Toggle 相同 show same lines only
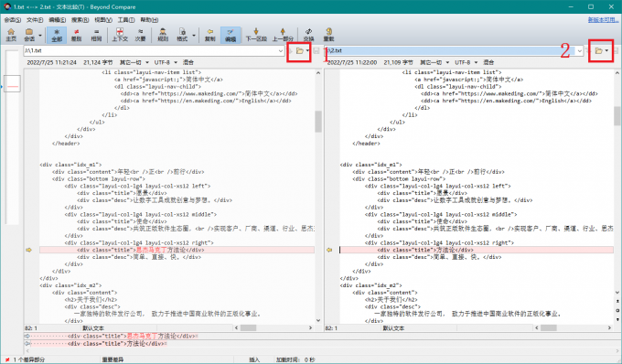The height and width of the screenshot is (364, 622). coord(96,35)
